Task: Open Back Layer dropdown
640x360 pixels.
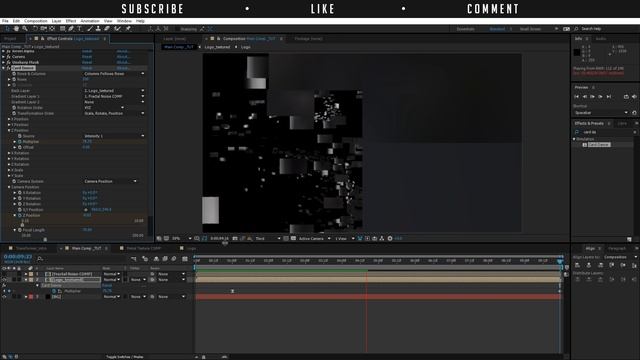Action: 114,91
